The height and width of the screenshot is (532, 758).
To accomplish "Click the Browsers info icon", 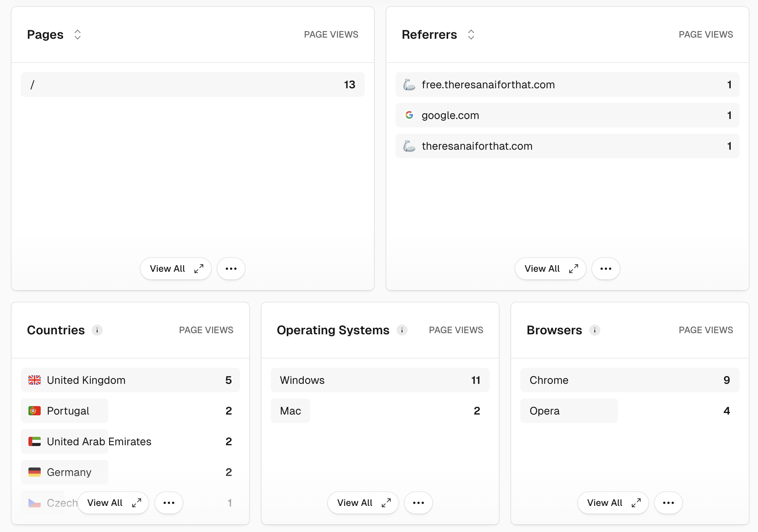I will pos(595,330).
